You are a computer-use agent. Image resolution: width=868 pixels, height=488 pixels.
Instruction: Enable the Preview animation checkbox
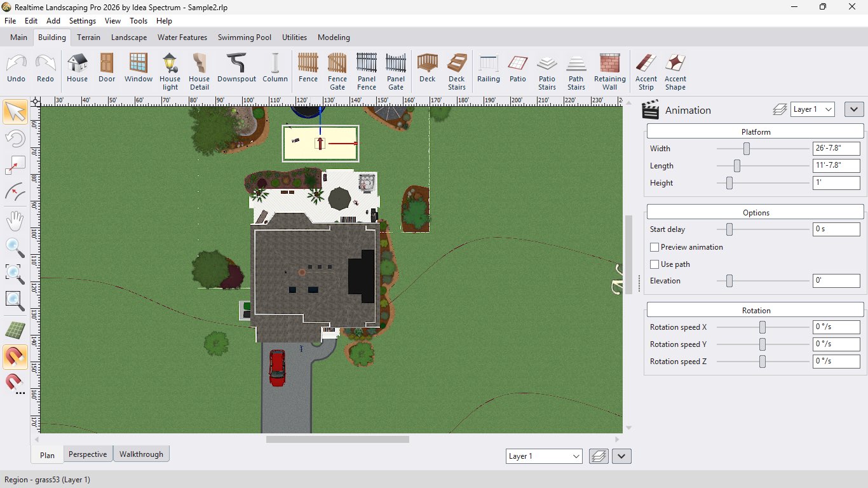tap(654, 247)
